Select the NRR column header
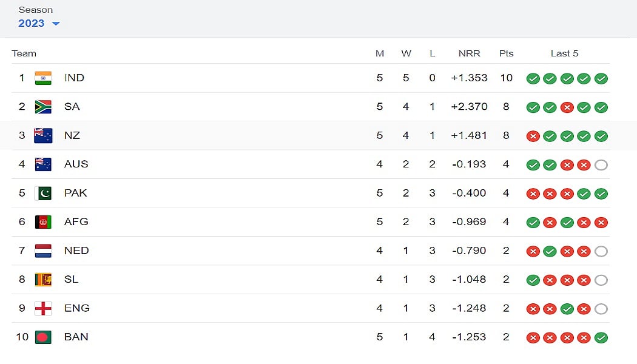The width and height of the screenshot is (637, 364). point(469,53)
